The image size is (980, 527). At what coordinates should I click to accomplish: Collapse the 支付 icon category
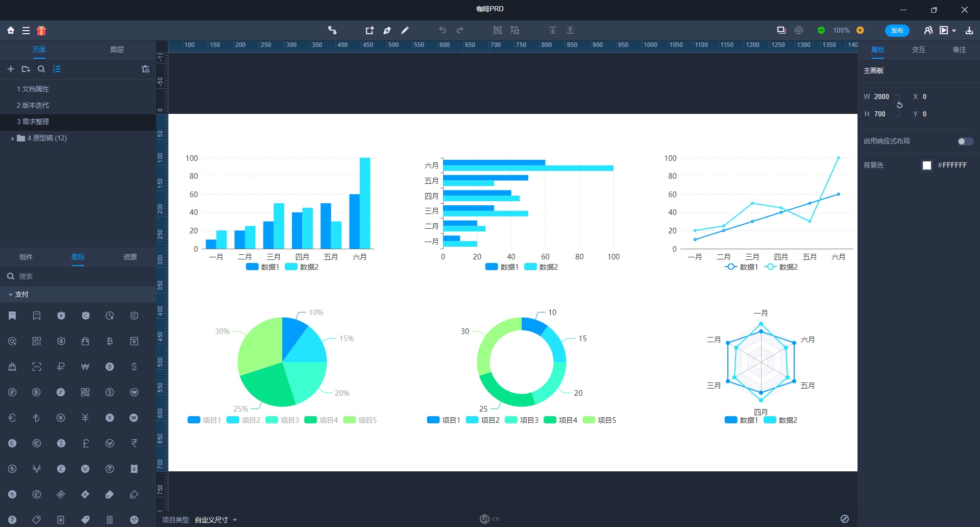[x=11, y=295]
